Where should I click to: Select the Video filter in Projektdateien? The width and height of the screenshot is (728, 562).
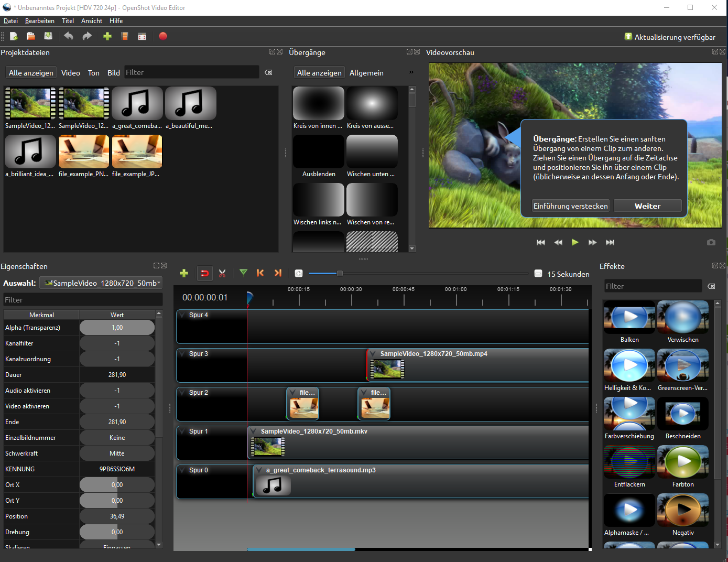(71, 73)
